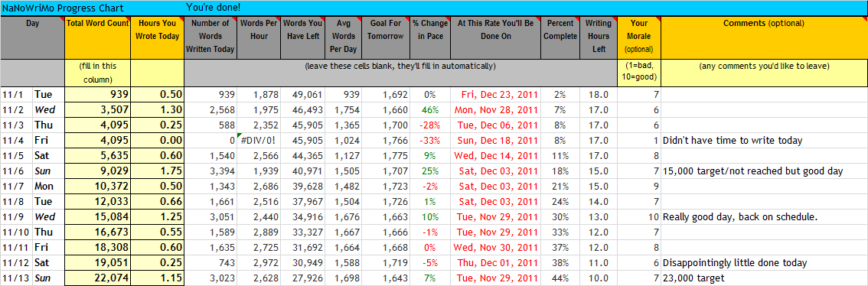Click morale value 9 for 11/7
This screenshot has width=868, height=286.
coord(639,187)
